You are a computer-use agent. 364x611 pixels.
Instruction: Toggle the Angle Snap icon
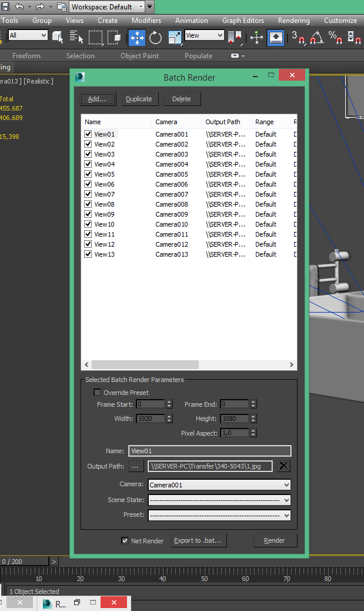(317, 38)
